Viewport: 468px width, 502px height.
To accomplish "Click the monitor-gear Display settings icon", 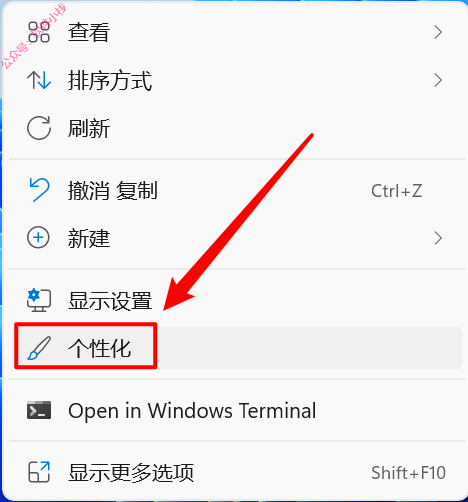I will pyautogui.click(x=39, y=300).
